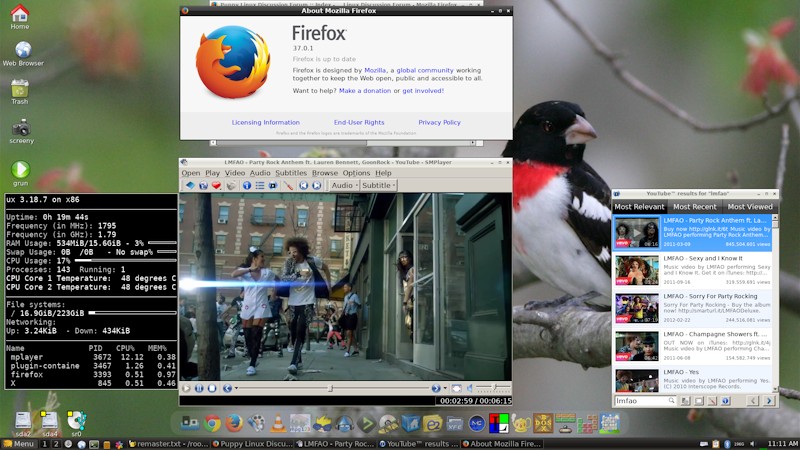Open preferences screwdriver icon in SMPlayer
Screen dimensions: 800x450
288,186
